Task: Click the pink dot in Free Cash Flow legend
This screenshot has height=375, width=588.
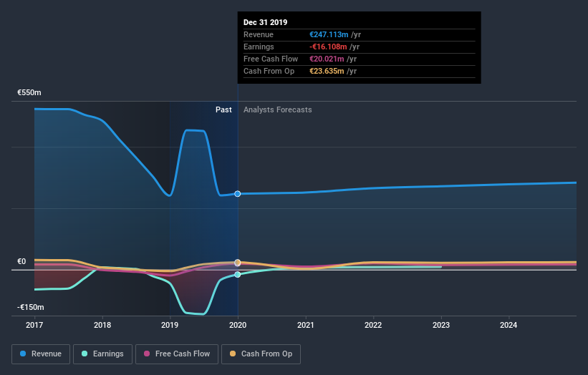Action: (x=147, y=354)
